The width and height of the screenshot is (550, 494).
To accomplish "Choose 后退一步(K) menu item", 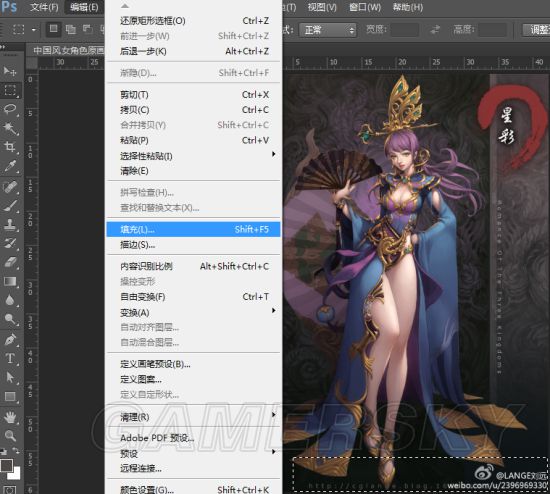I will pos(193,51).
